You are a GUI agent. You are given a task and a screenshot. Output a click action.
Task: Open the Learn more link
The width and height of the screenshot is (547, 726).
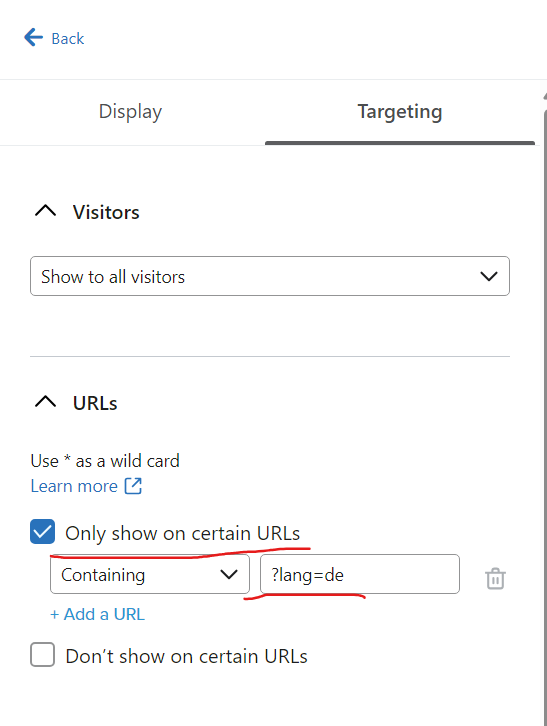click(74, 486)
